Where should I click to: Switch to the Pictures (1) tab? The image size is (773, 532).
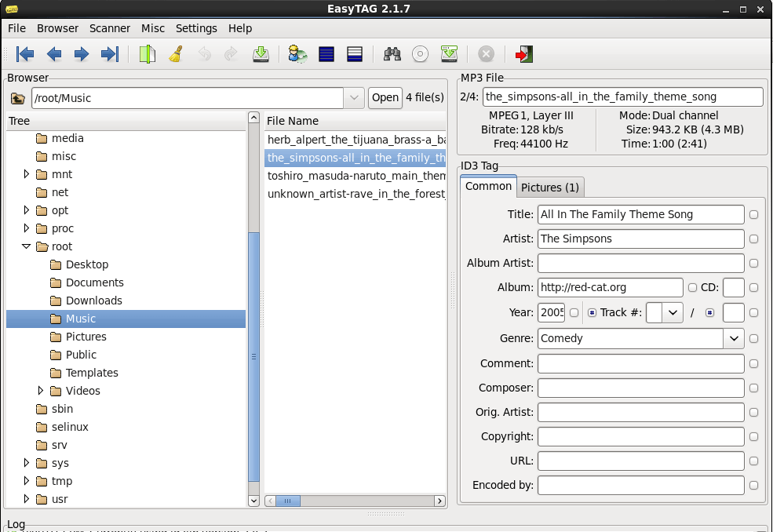tap(550, 188)
